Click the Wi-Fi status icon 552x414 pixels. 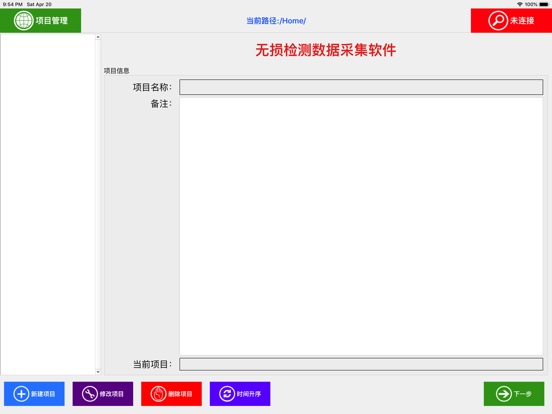[x=520, y=4]
